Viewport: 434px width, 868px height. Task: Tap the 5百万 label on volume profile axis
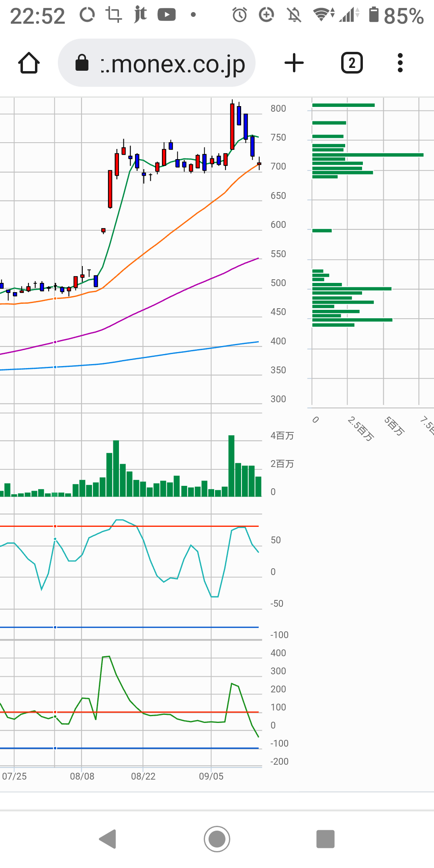pyautogui.click(x=394, y=426)
